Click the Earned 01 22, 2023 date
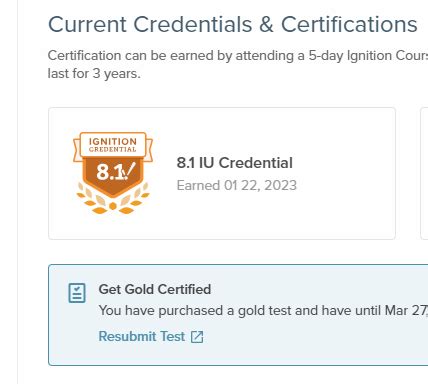 (236, 185)
